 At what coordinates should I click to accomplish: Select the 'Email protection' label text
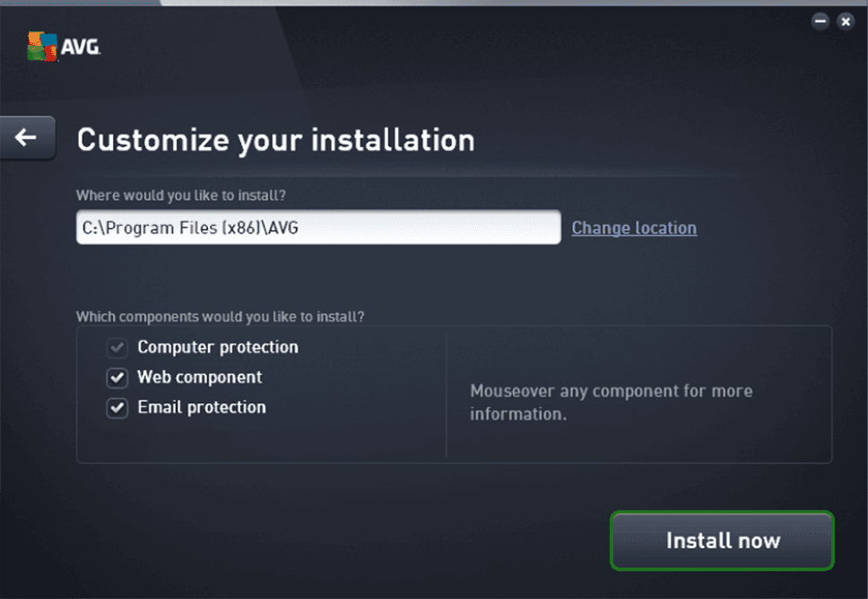201,407
